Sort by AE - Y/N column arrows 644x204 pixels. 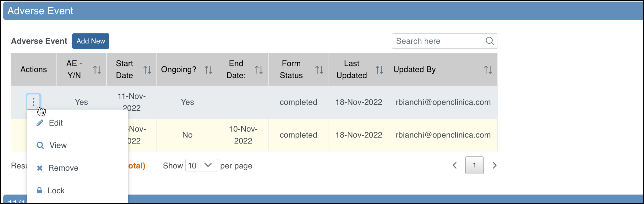[98, 69]
